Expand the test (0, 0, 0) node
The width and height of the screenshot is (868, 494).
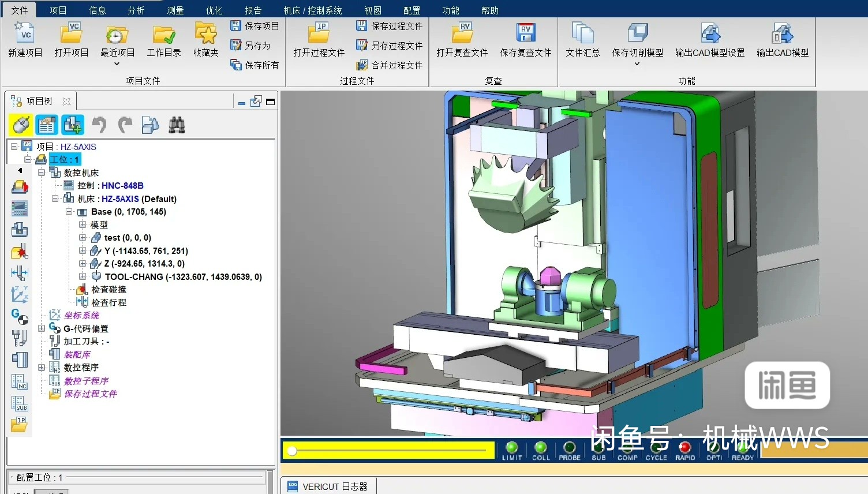coord(83,238)
